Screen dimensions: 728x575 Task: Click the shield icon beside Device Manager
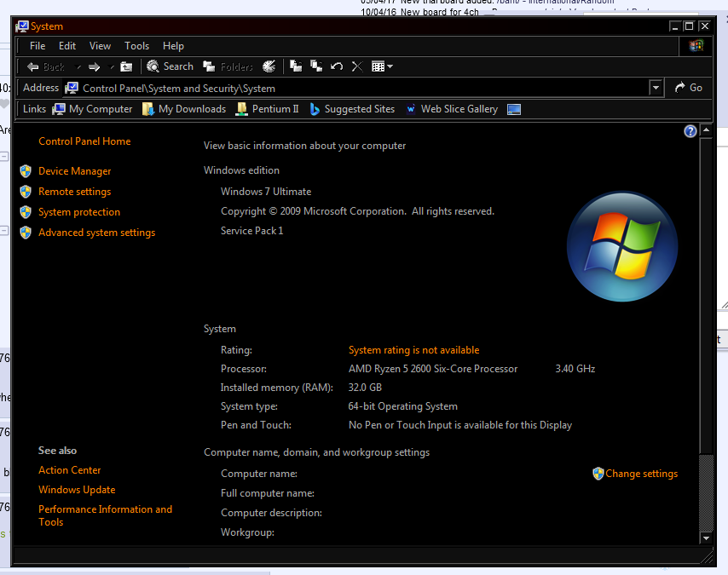pos(26,171)
